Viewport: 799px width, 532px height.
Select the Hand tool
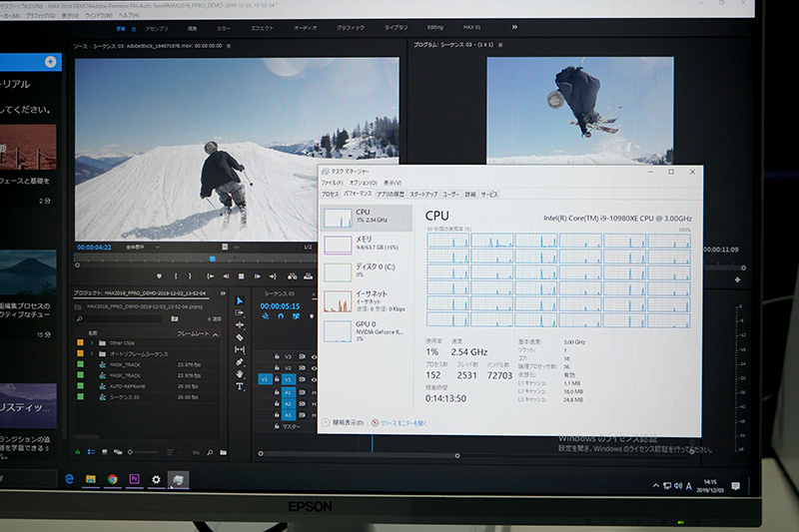click(240, 374)
